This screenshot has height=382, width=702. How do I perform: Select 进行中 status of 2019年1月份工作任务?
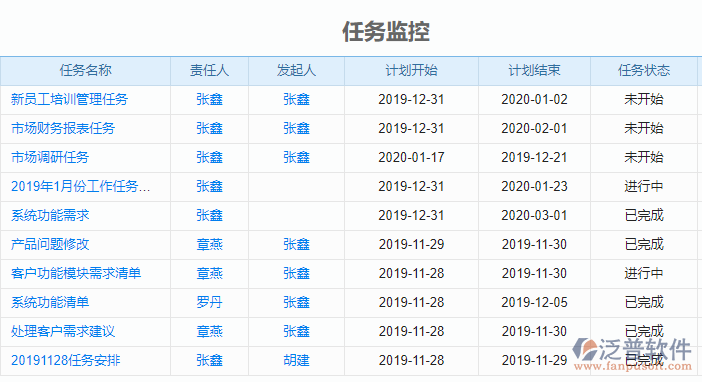(x=644, y=186)
